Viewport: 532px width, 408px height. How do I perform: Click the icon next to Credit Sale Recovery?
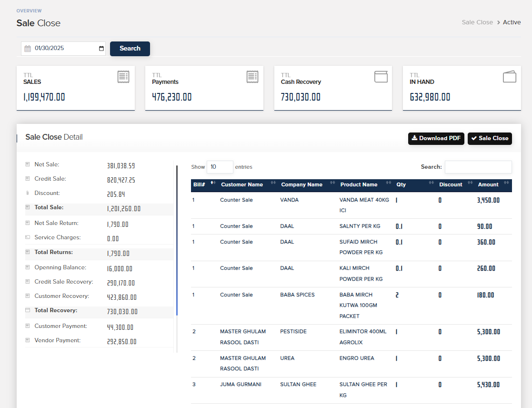[x=28, y=281]
